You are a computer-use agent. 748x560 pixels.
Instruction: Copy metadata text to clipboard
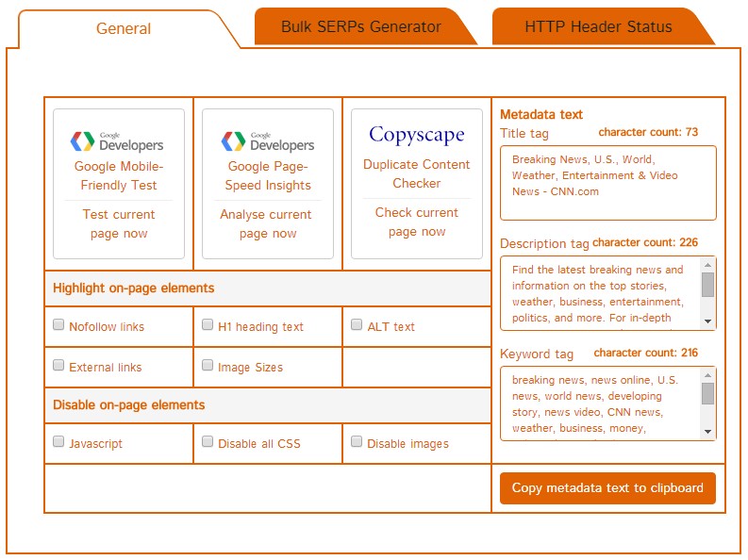click(x=607, y=488)
